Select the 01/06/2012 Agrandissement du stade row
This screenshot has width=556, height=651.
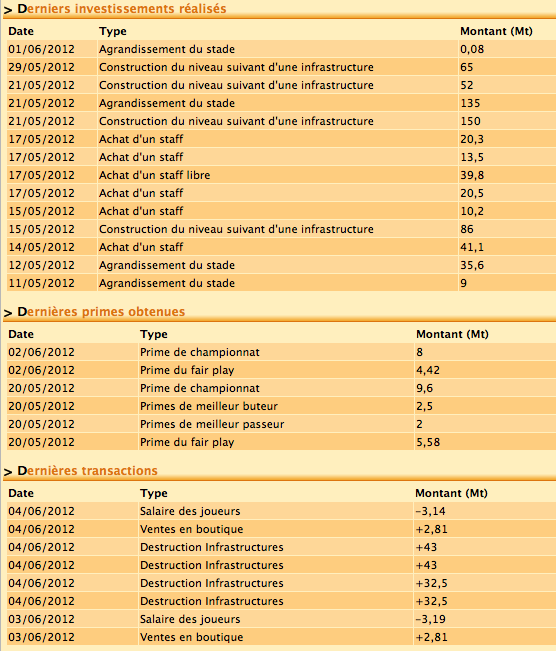tap(281, 49)
